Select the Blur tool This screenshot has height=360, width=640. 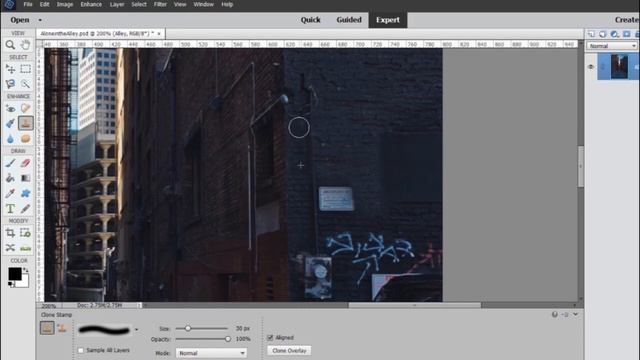point(10,139)
